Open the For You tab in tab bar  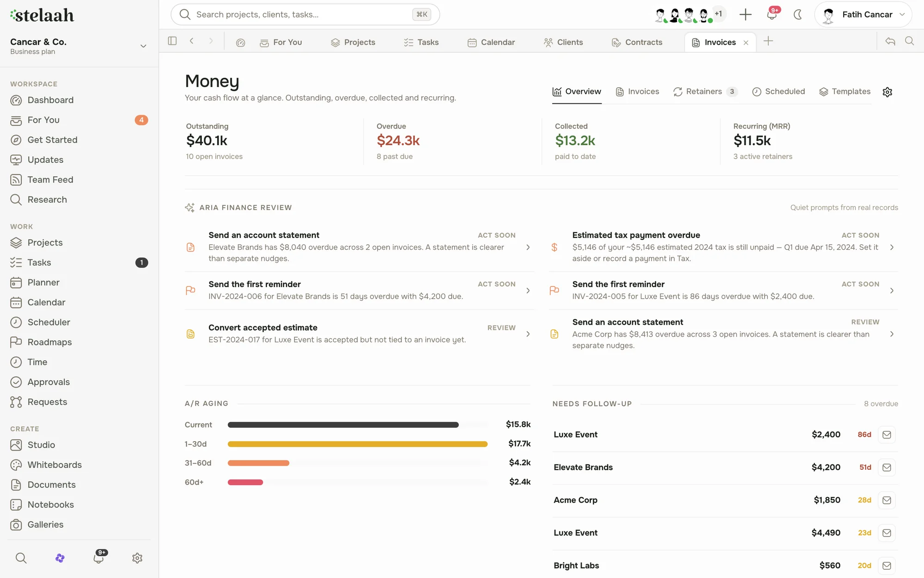(281, 43)
